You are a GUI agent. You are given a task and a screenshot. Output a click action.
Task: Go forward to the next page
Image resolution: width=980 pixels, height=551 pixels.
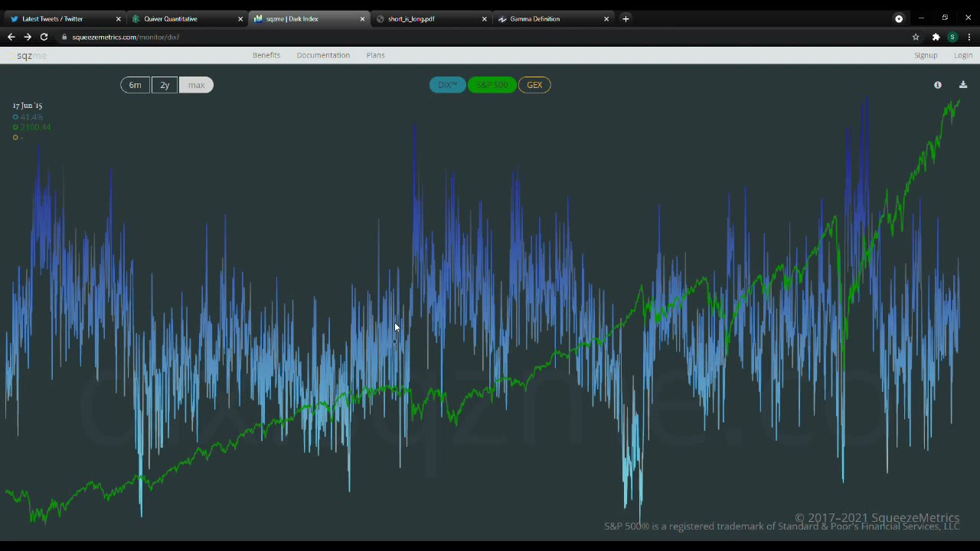pyautogui.click(x=28, y=37)
